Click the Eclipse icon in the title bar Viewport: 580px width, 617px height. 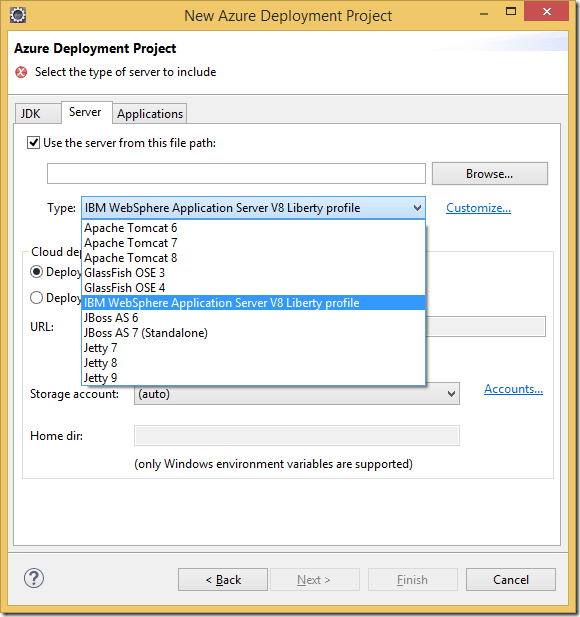[18, 15]
